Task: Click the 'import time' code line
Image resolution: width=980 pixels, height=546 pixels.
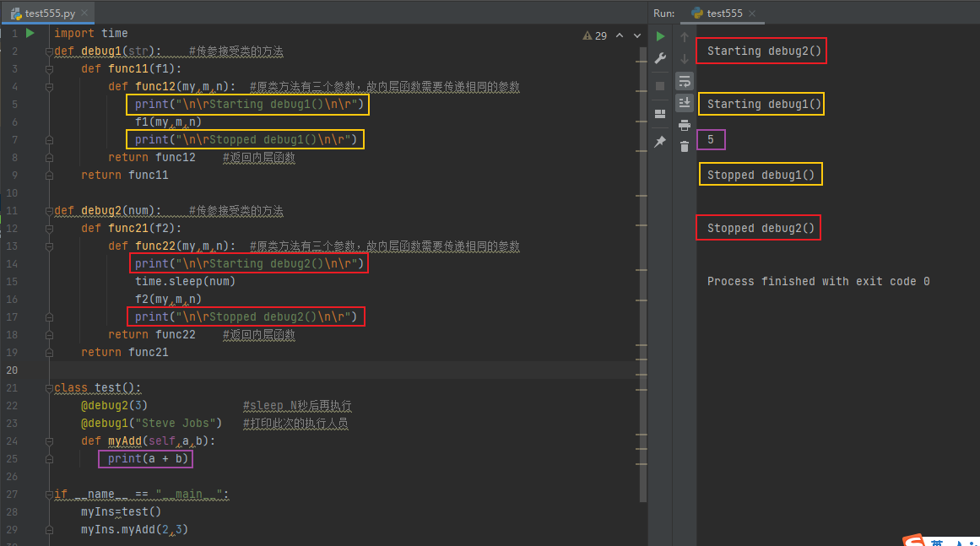Action: point(90,33)
